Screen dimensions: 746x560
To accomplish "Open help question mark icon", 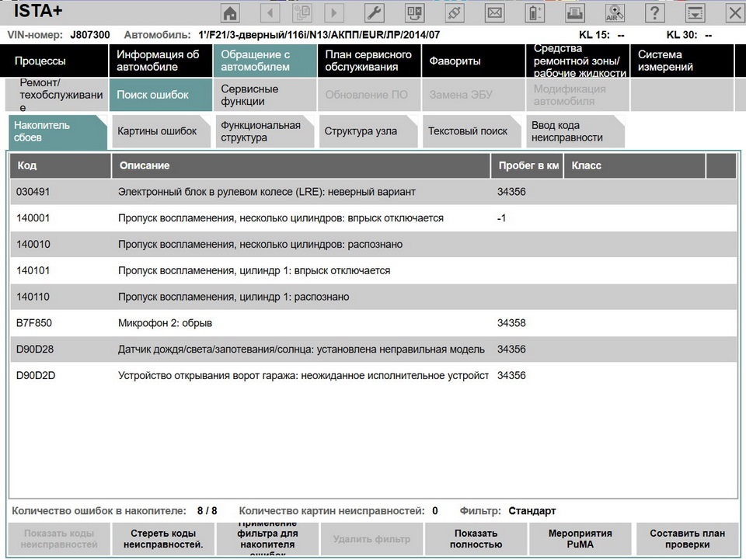I will pos(654,13).
